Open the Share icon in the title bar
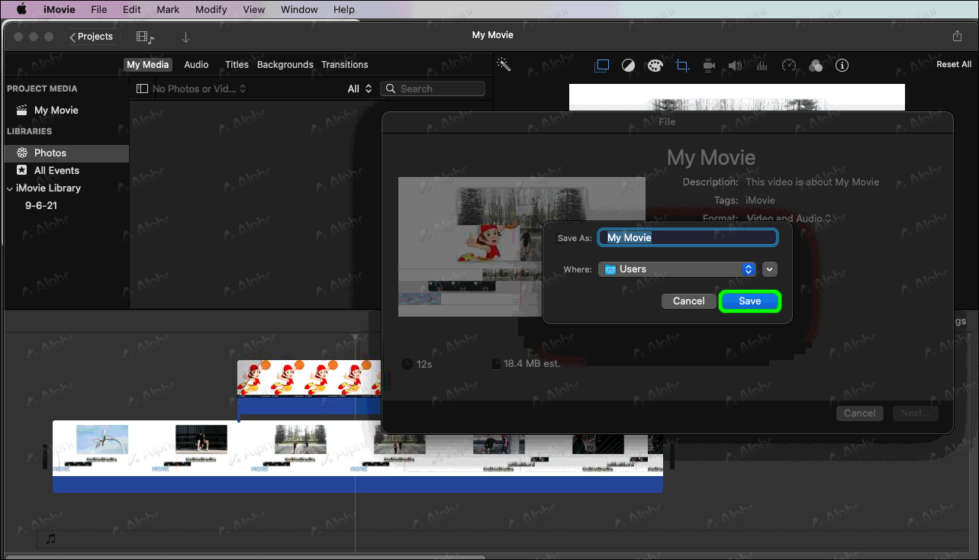The height and width of the screenshot is (560, 979). tap(957, 35)
